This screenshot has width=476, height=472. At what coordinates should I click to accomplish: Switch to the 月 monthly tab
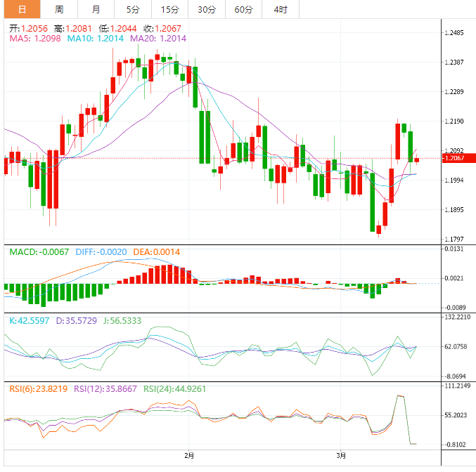click(x=96, y=9)
